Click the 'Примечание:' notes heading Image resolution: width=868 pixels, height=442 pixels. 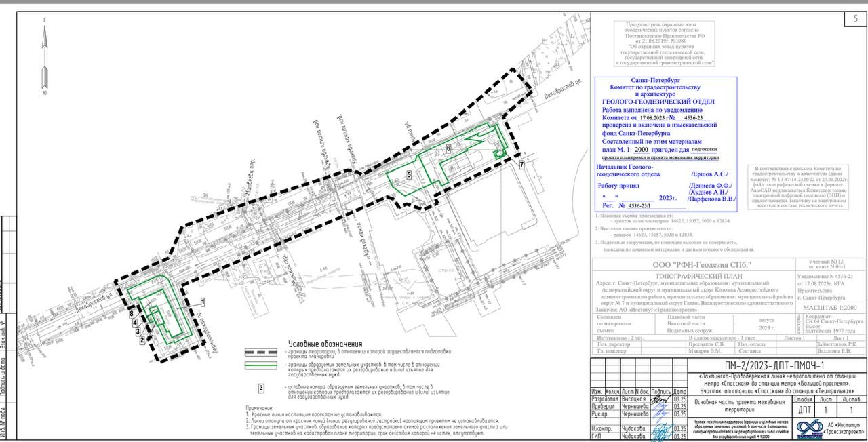[259, 407]
